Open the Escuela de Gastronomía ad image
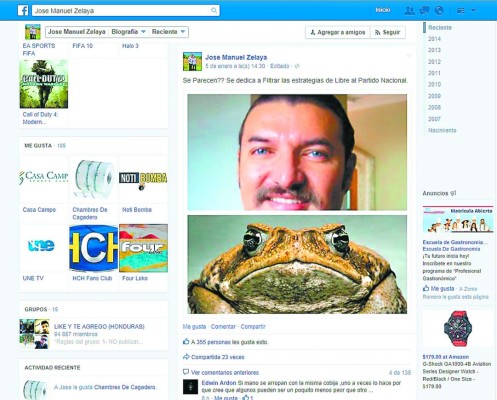Image resolution: width=497 pixels, height=400 pixels. click(458, 220)
